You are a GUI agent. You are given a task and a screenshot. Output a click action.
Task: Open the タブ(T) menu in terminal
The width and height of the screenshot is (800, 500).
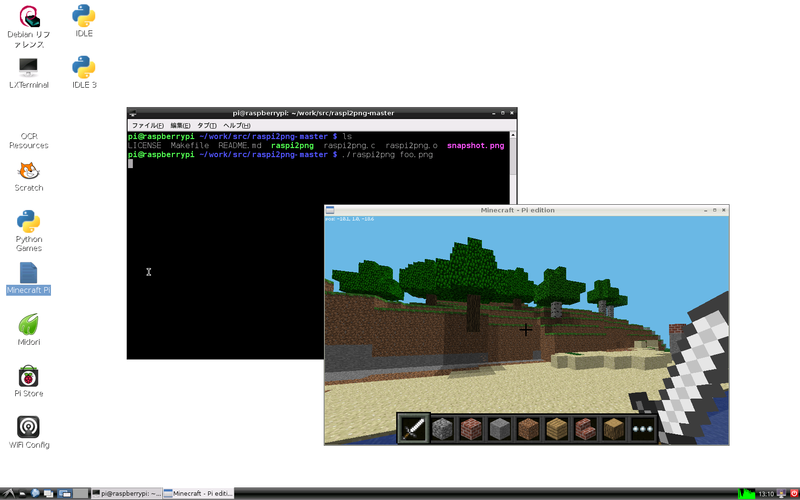pos(207,126)
